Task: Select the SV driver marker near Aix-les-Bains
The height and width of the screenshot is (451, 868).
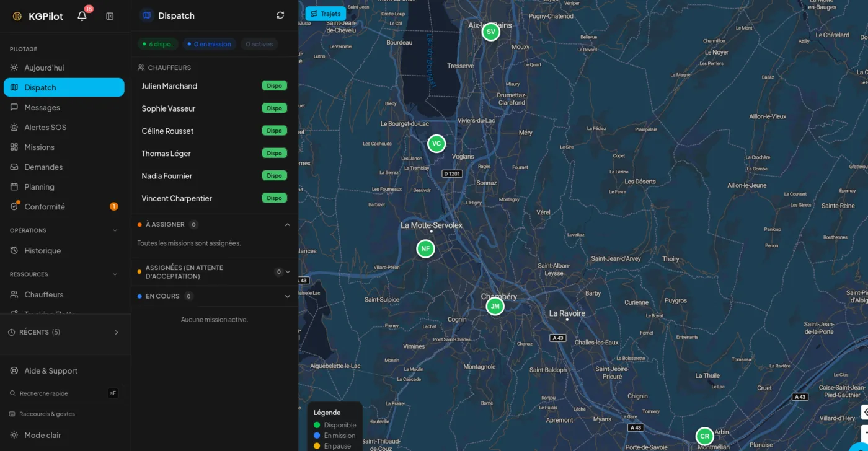Action: 491,32
